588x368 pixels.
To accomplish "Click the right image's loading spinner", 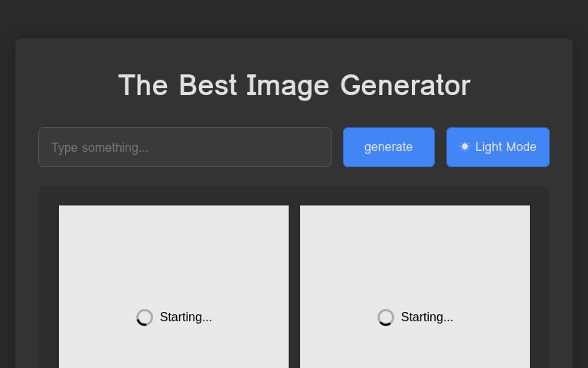I will pyautogui.click(x=386, y=317).
